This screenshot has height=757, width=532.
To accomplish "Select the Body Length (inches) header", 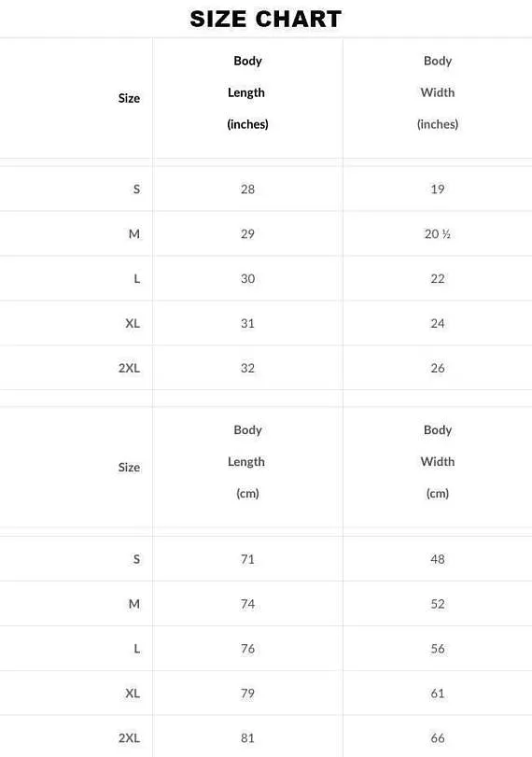I will pyautogui.click(x=247, y=92).
